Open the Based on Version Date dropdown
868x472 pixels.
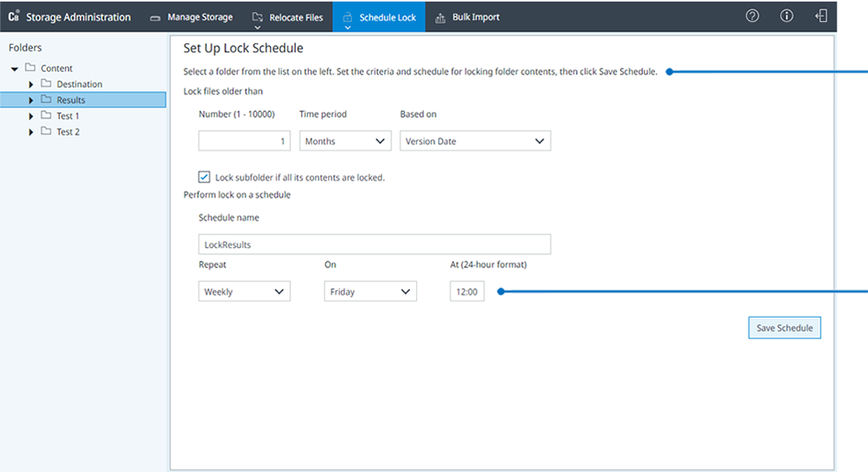click(x=475, y=141)
